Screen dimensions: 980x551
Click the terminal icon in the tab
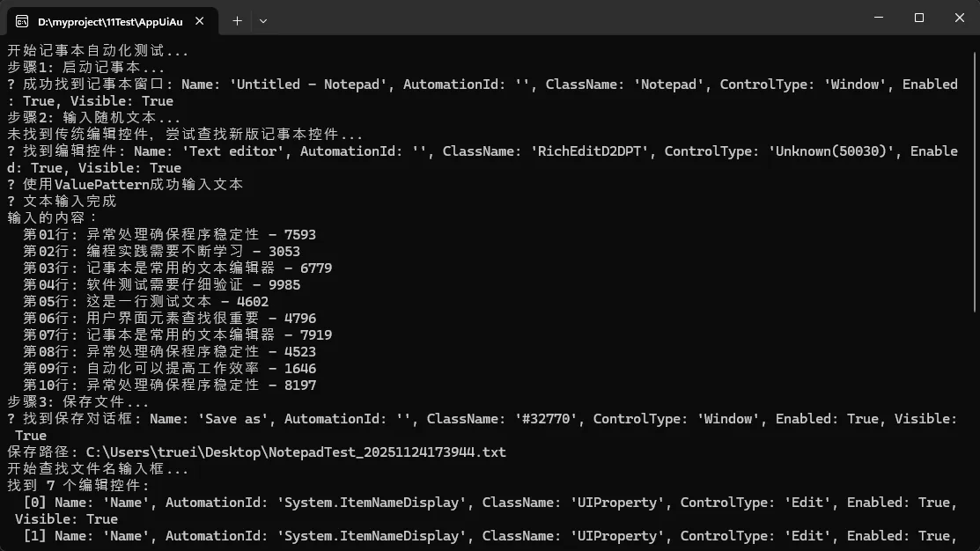click(22, 20)
